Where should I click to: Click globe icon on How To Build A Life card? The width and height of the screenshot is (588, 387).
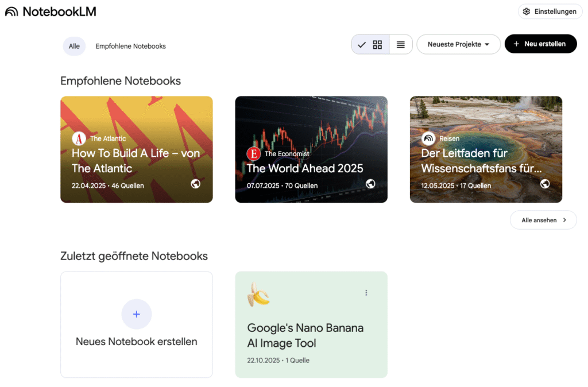coord(196,184)
